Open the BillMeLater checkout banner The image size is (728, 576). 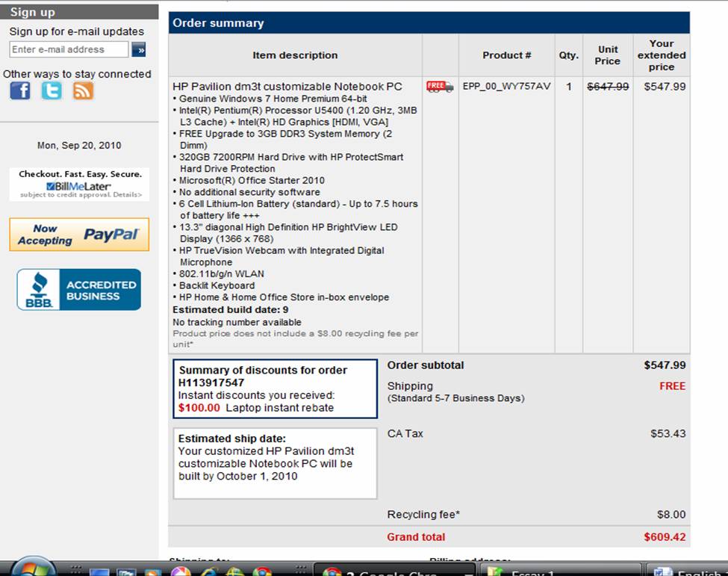pos(79,184)
